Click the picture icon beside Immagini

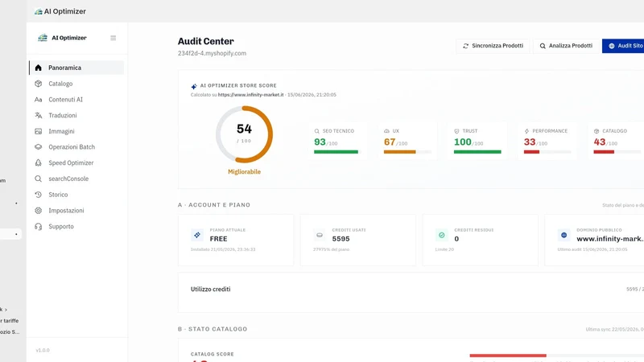point(38,131)
